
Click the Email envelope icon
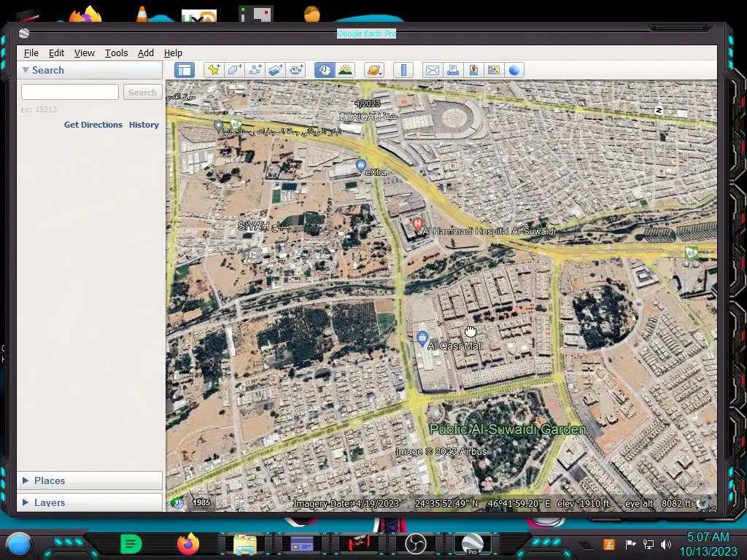click(x=432, y=70)
